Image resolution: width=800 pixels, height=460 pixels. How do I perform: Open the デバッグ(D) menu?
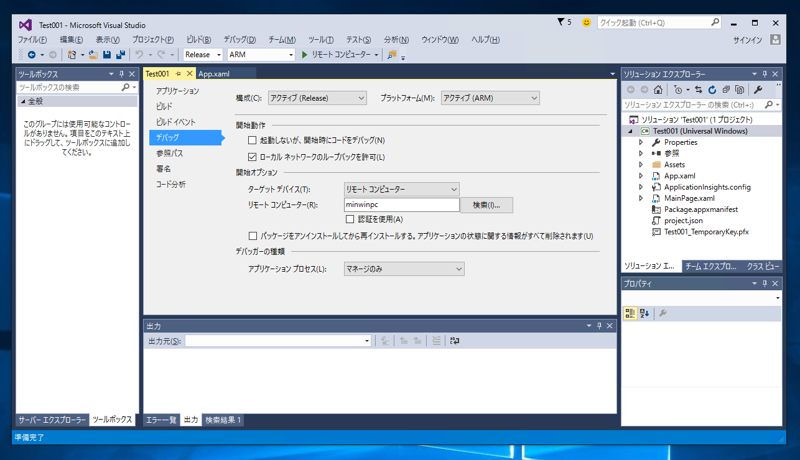[x=240, y=40]
